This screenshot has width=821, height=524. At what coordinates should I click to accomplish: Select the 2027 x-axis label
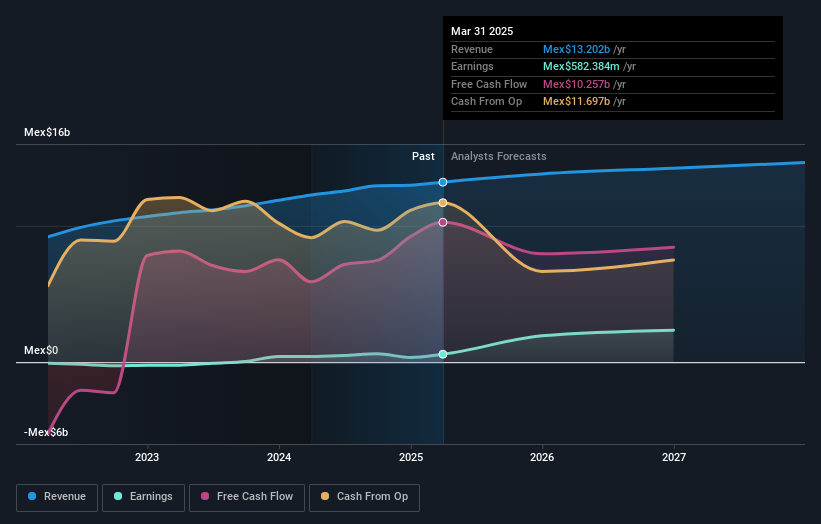click(x=674, y=457)
